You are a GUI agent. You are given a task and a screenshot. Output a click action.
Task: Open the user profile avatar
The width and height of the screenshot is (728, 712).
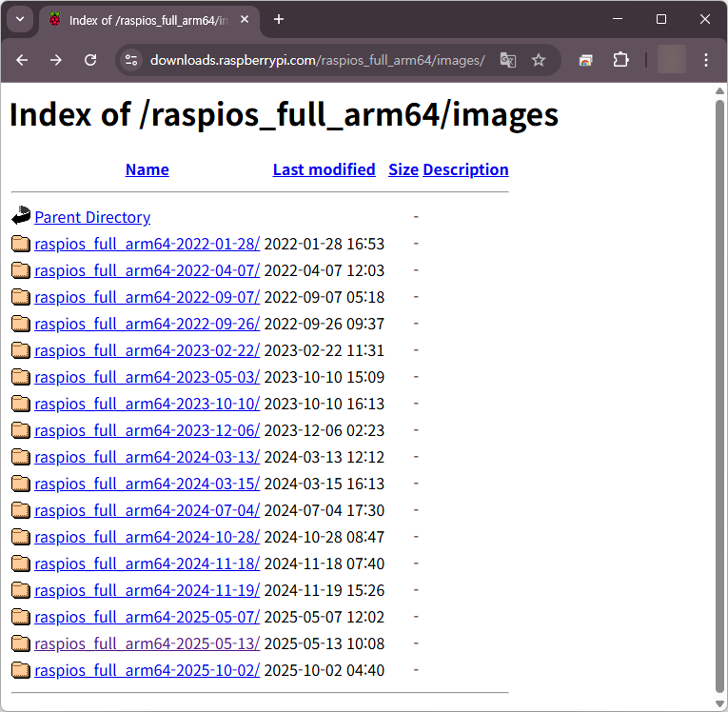pos(672,59)
